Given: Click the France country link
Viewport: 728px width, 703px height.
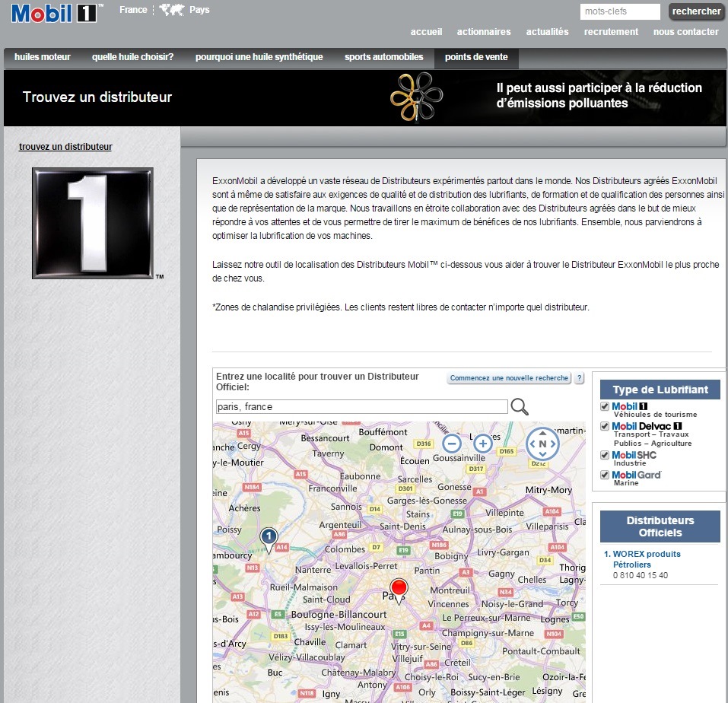Looking at the screenshot, I should click(x=133, y=10).
